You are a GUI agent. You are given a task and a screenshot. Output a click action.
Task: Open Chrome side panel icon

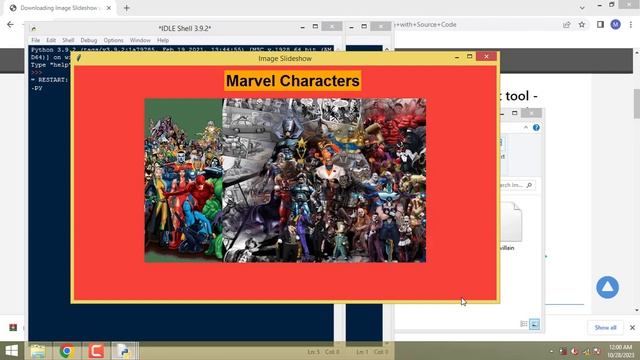(600, 24)
